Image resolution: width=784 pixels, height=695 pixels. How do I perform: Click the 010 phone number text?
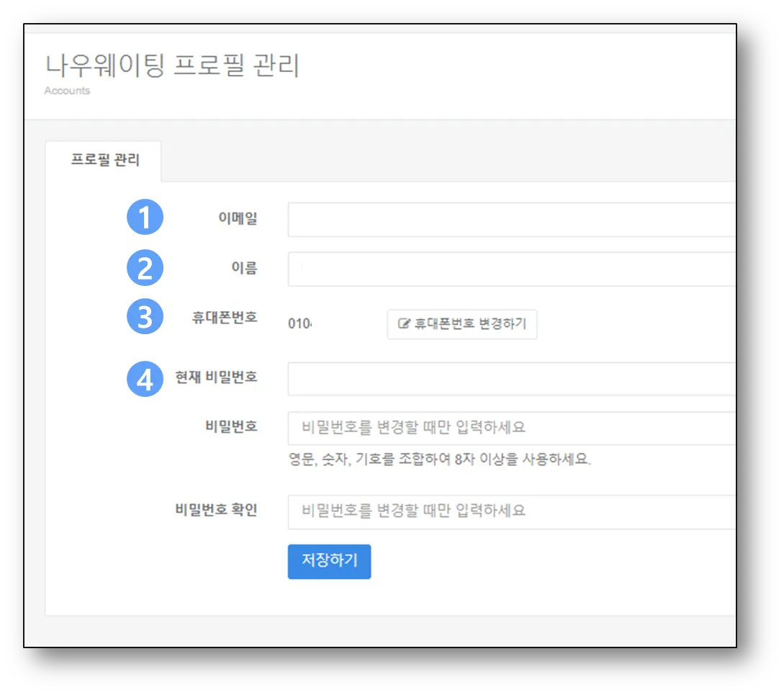tap(299, 323)
